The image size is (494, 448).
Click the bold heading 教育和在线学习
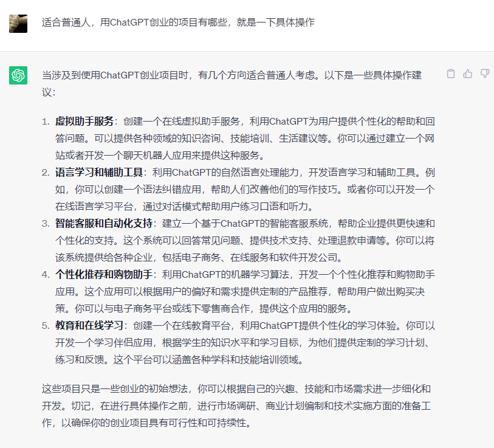tap(89, 325)
